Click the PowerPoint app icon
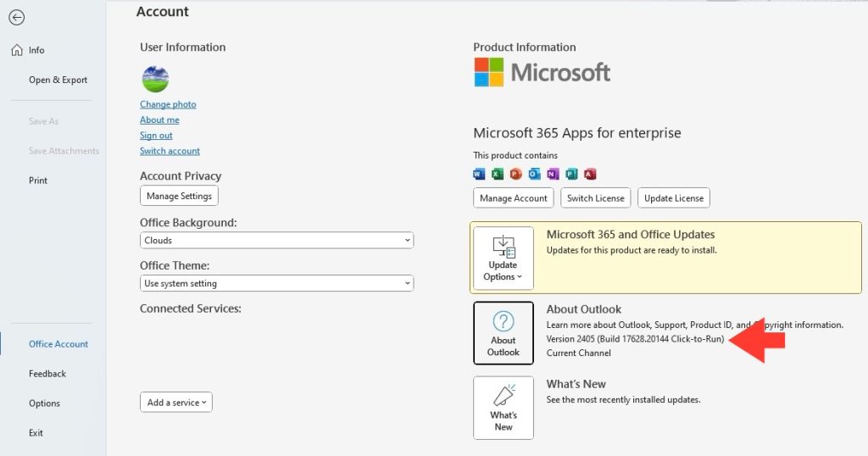868x456 pixels. click(x=516, y=175)
